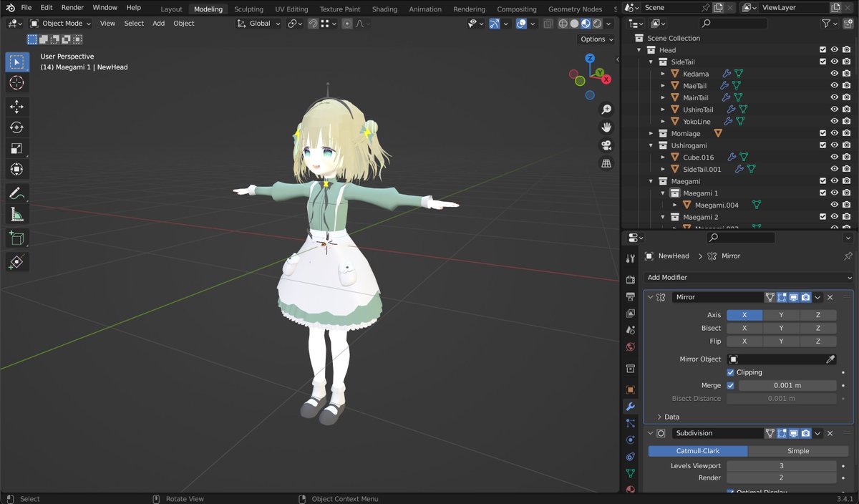859x504 pixels.
Task: Open the Object menu in viewport header
Action: (184, 24)
